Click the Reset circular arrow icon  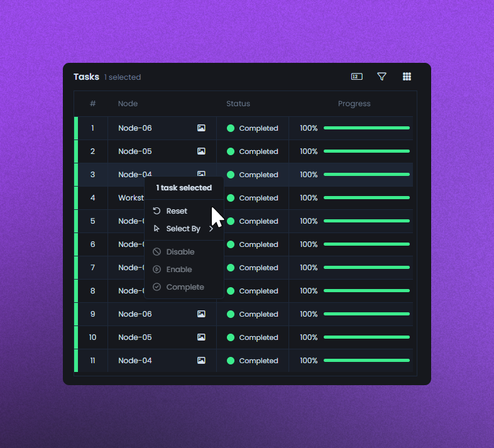[x=156, y=210]
